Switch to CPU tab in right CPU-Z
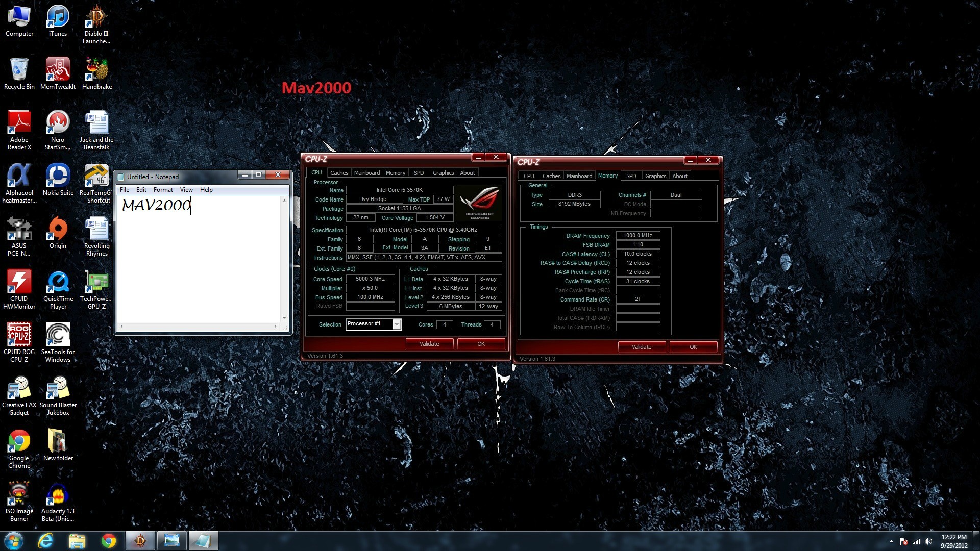This screenshot has height=551, width=980. [529, 176]
